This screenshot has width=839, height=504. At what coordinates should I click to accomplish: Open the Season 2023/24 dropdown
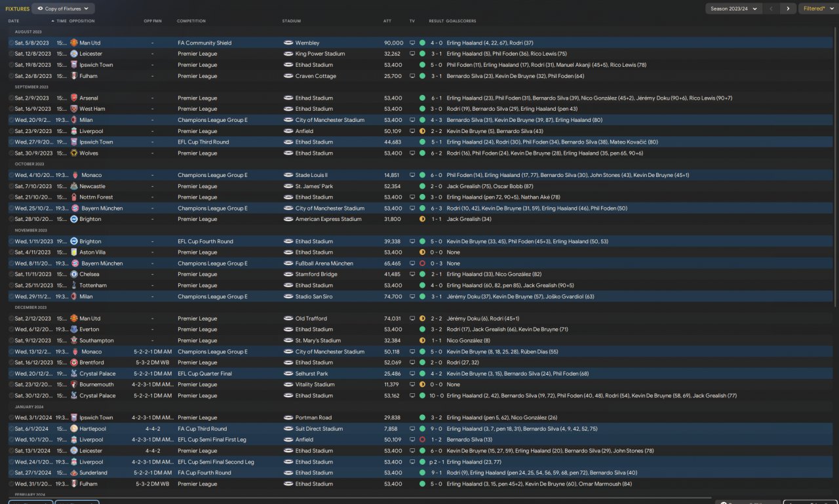click(x=734, y=9)
